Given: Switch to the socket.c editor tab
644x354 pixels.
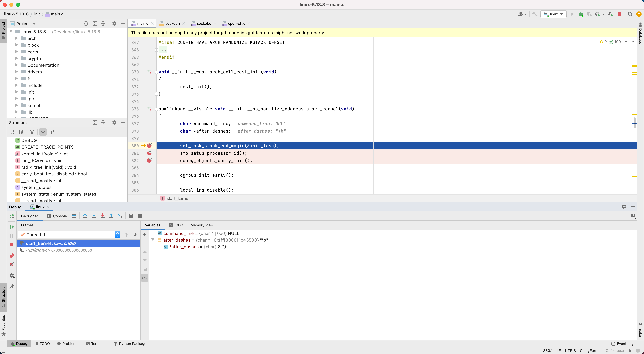Looking at the screenshot, I should 203,23.
